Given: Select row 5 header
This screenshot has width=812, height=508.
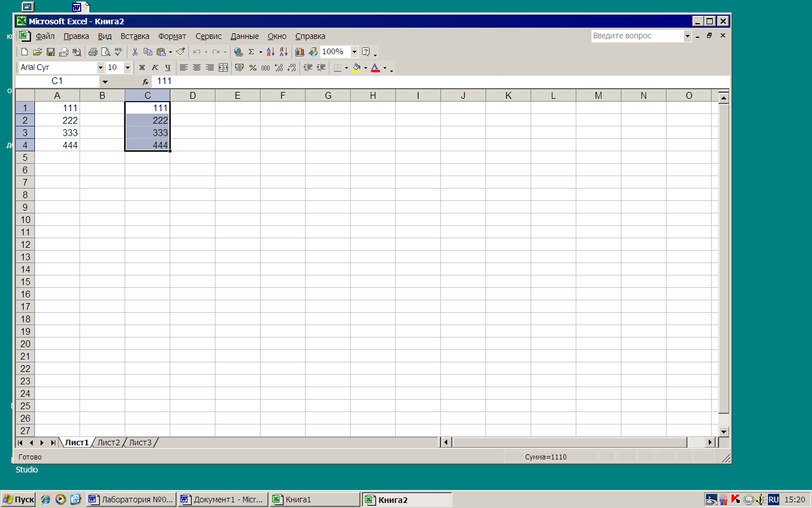Looking at the screenshot, I should pyautogui.click(x=25, y=157).
